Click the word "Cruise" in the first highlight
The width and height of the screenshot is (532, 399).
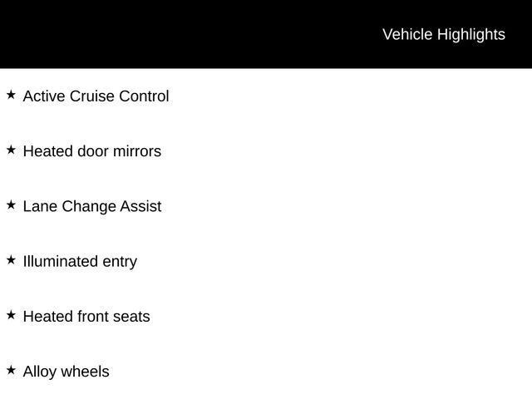pyautogui.click(x=91, y=96)
